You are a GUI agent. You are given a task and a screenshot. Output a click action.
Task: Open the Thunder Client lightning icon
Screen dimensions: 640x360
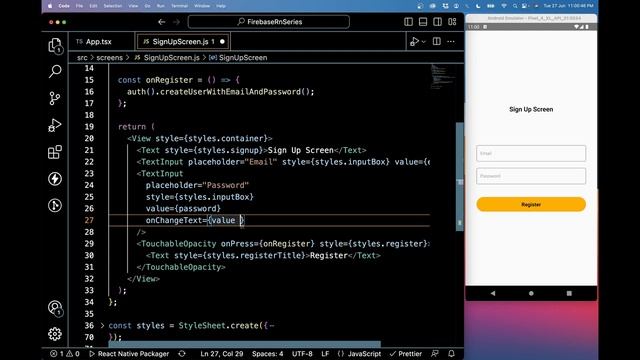pos(55,179)
